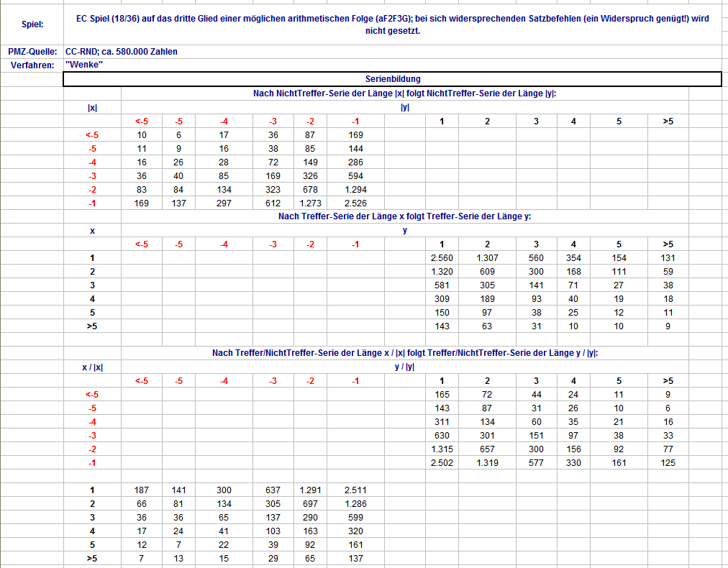Select the cell showing 2.511
This screenshot has height=568, width=728.
click(x=355, y=490)
